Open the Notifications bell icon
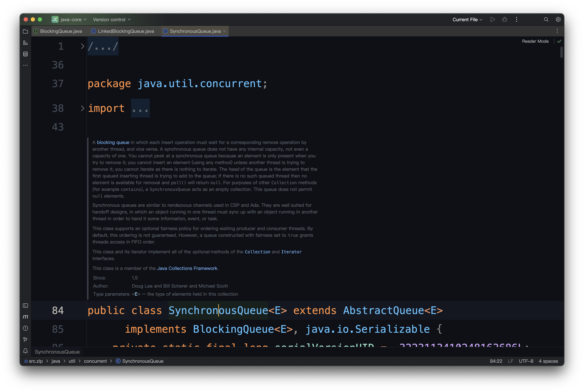584x392 pixels. [x=25, y=351]
